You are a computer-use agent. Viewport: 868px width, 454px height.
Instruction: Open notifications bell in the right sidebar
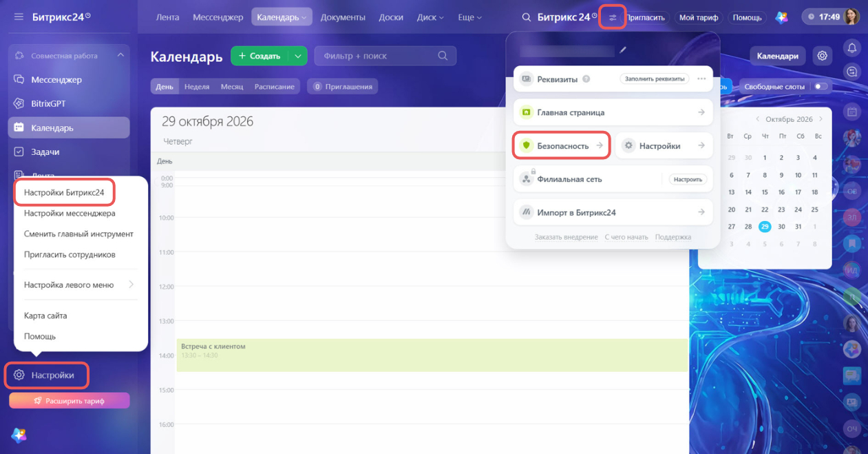coord(852,48)
